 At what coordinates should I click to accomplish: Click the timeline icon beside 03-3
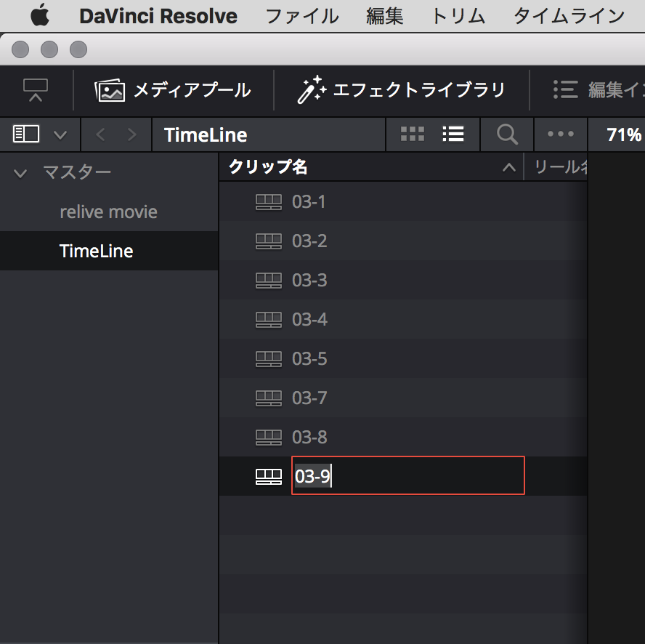click(x=269, y=281)
